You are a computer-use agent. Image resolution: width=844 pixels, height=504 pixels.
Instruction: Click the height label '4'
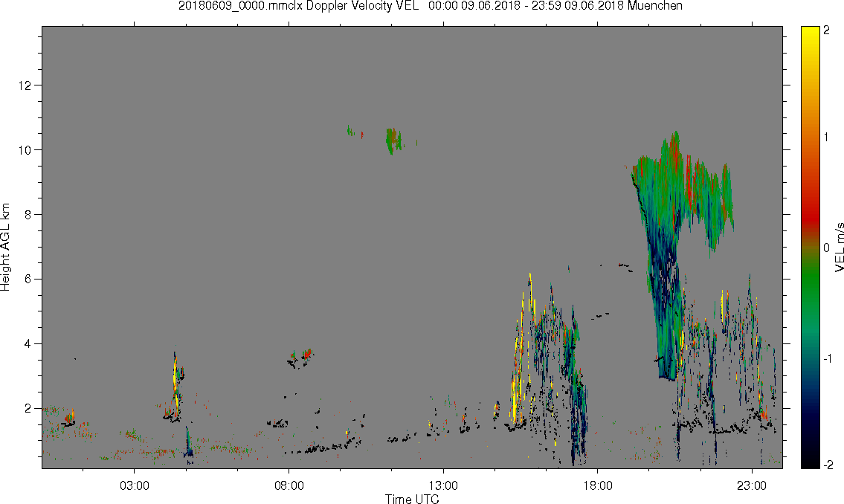tap(28, 343)
